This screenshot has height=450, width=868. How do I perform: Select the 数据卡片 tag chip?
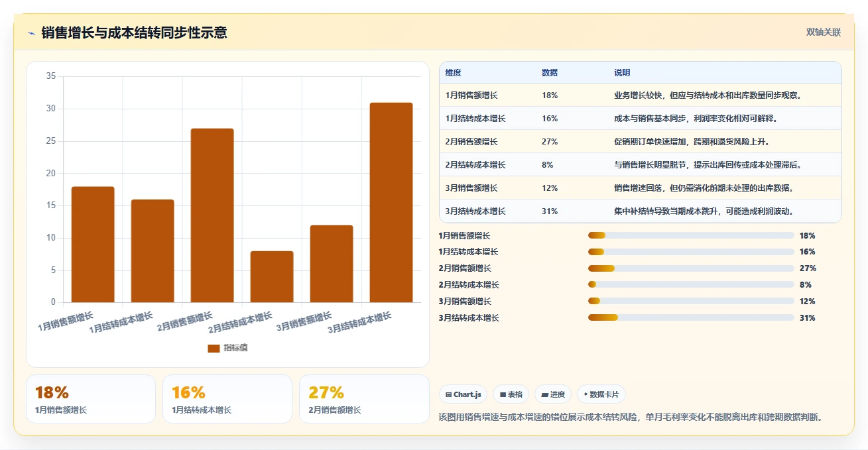tap(601, 394)
